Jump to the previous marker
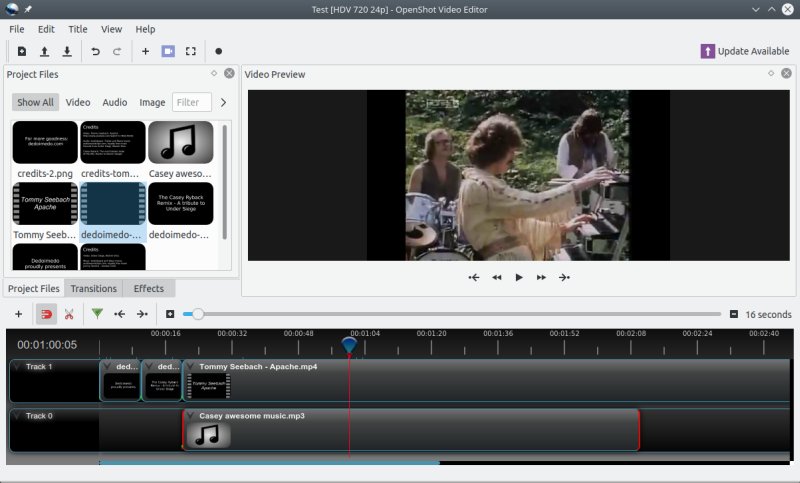The width and height of the screenshot is (800, 483). point(120,314)
